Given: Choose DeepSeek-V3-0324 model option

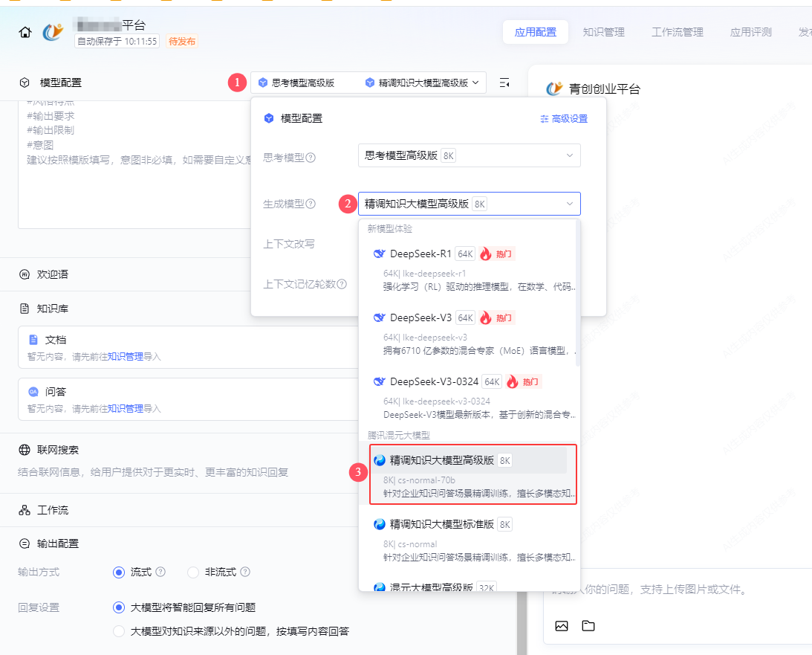Looking at the screenshot, I should (468, 398).
